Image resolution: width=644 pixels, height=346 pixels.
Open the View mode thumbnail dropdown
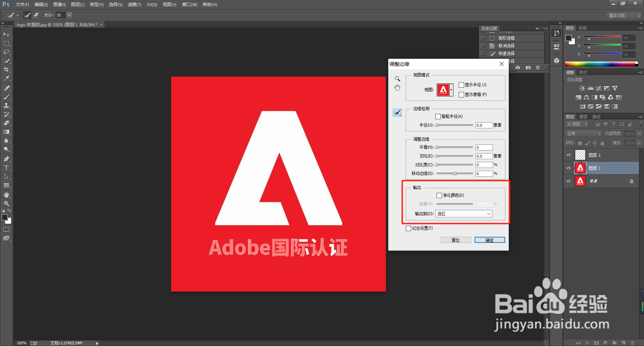451,90
